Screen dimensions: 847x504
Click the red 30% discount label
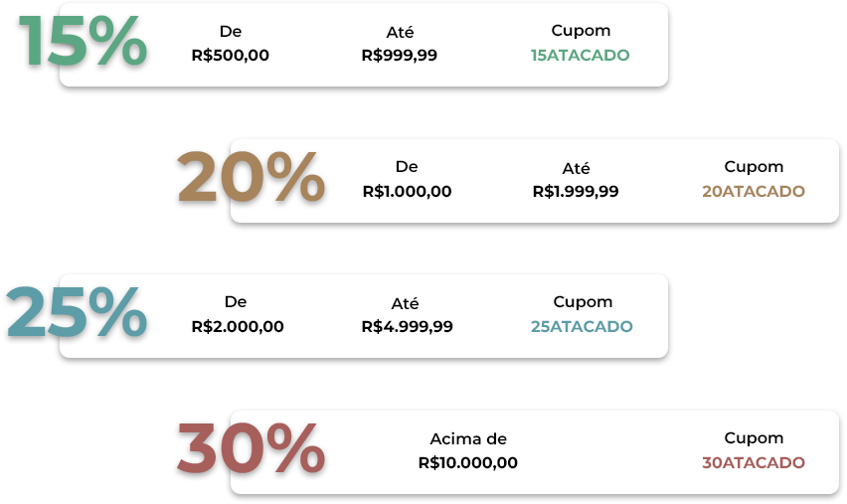coord(252,447)
